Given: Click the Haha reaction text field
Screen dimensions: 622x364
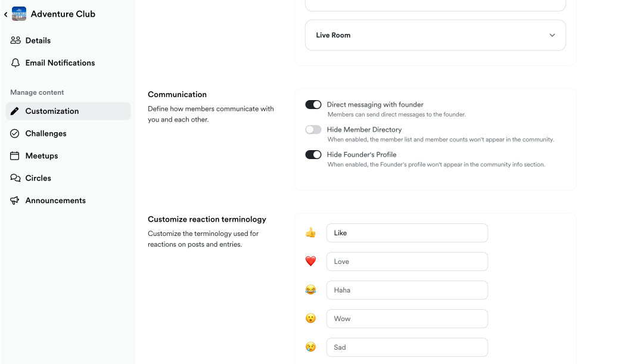Looking at the screenshot, I should click(x=407, y=290).
